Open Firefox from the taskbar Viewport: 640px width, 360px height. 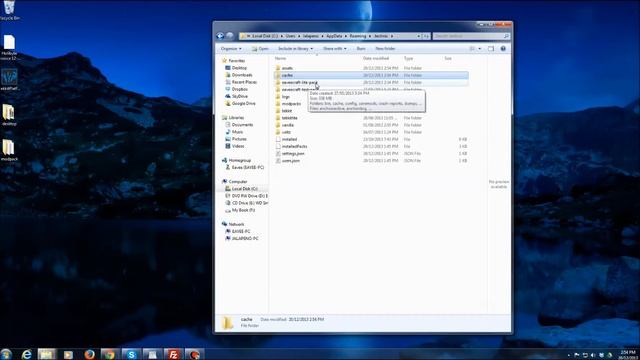[89, 354]
